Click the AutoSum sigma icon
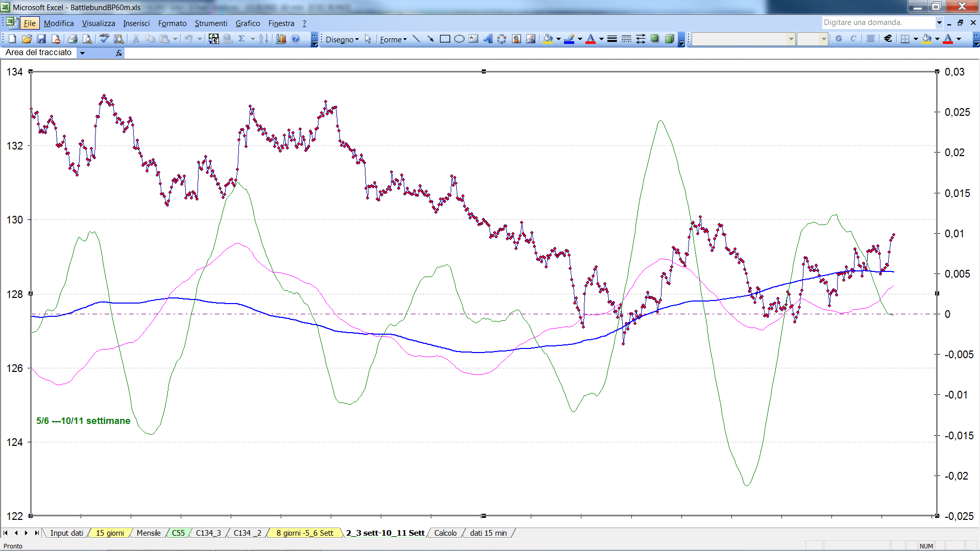This screenshot has width=980, height=551. 242,39
